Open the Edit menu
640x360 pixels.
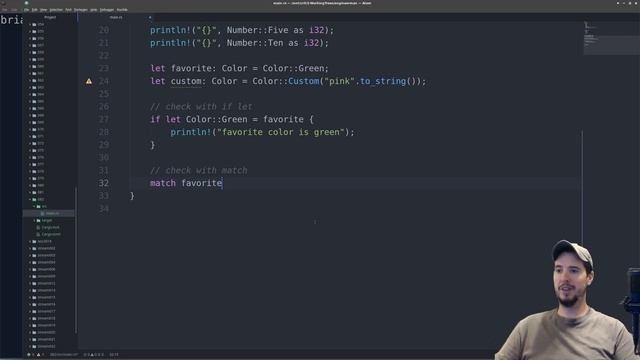(35, 9)
